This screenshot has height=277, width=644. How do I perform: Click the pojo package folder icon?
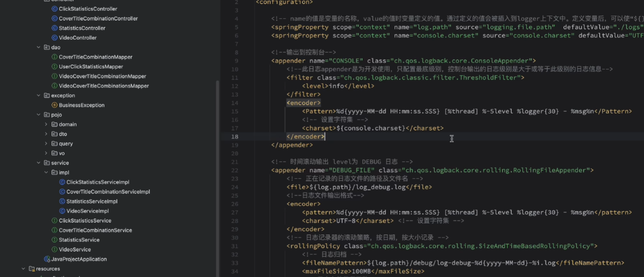point(47,115)
